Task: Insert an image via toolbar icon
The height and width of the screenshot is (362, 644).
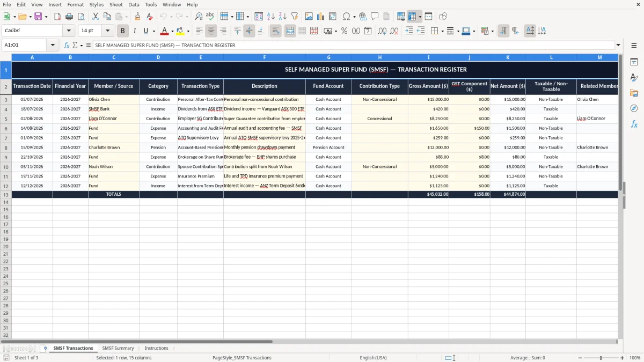Action: 309,17
